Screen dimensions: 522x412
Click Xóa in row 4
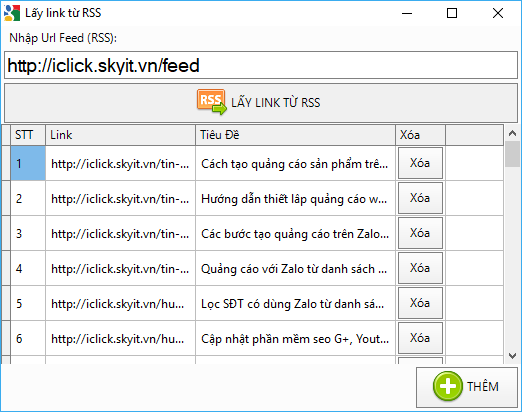(x=420, y=268)
